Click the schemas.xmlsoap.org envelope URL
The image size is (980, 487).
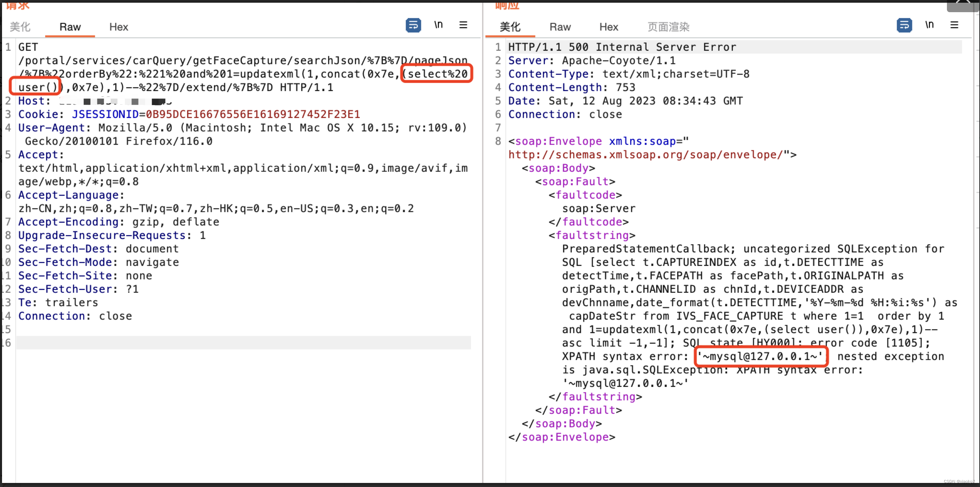[645, 155]
